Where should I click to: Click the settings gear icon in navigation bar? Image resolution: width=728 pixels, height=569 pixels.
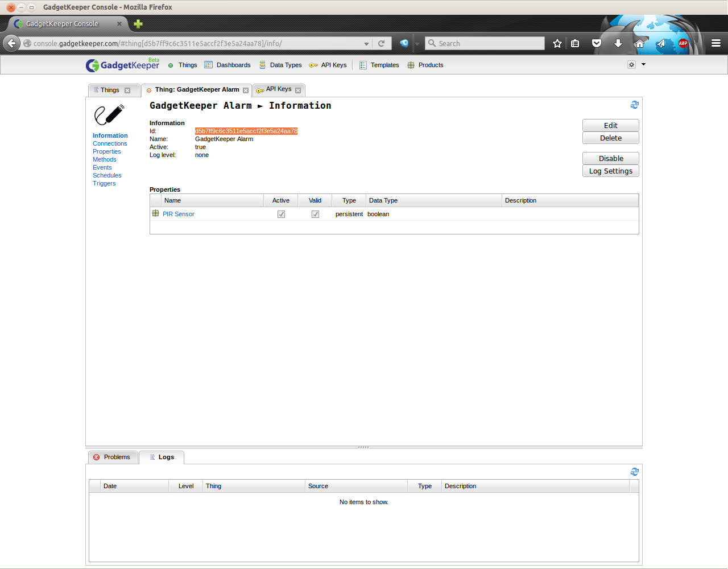pos(631,64)
